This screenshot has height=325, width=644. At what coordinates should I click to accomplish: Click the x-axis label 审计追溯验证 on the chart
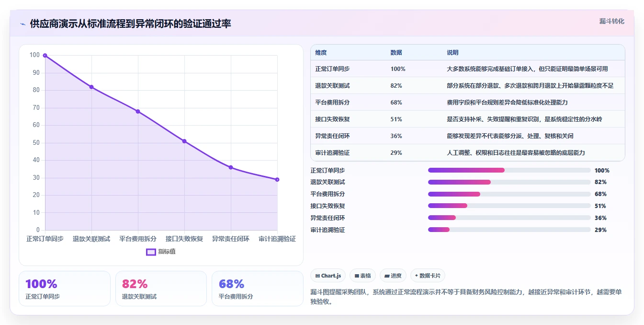[277, 239]
